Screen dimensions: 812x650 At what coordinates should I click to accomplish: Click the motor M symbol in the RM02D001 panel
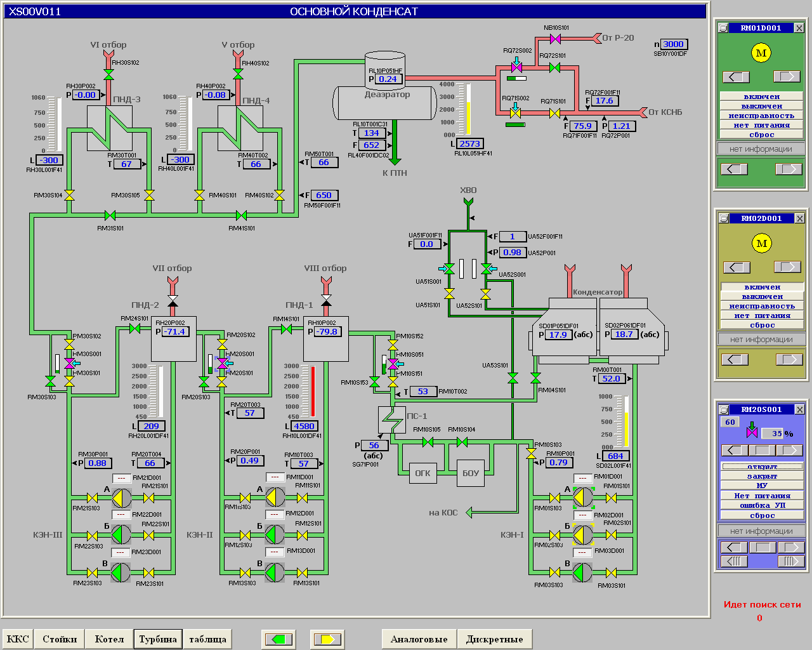tap(762, 243)
